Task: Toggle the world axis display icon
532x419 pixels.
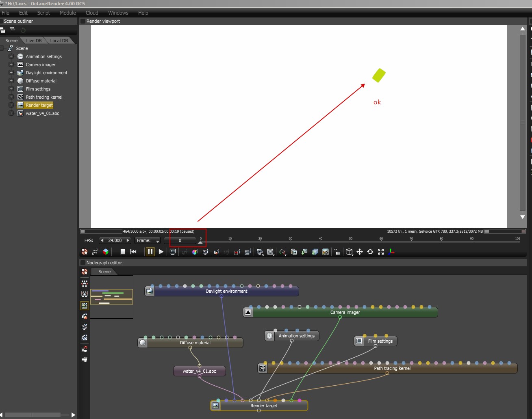Action: (391, 252)
